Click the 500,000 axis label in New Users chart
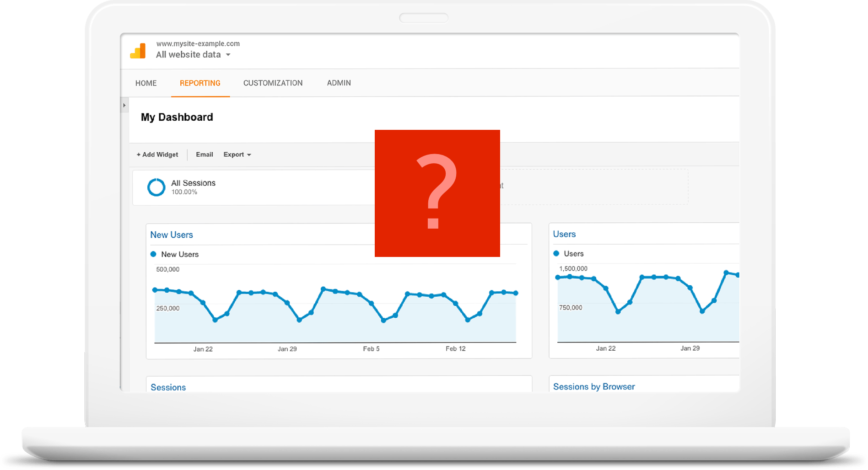Viewport: 868px width, 470px height. tap(168, 269)
